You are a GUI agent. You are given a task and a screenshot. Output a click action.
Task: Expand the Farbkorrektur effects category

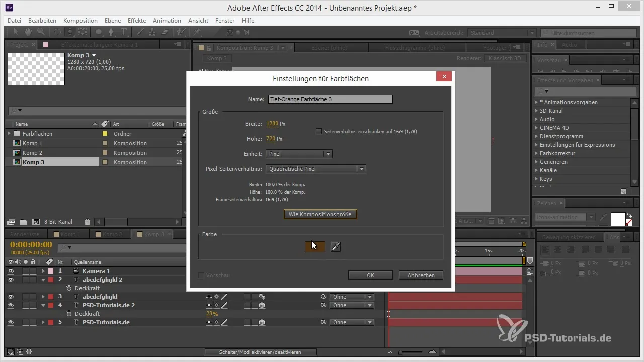click(536, 153)
